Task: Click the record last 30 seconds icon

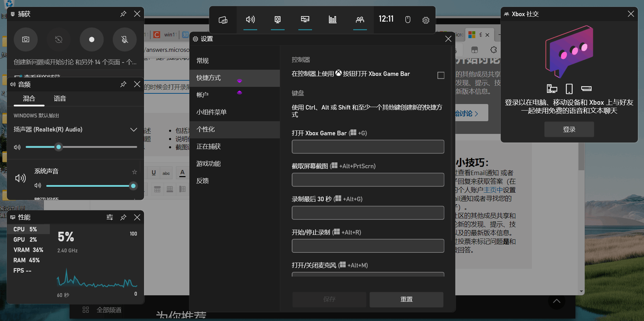Action: click(59, 39)
